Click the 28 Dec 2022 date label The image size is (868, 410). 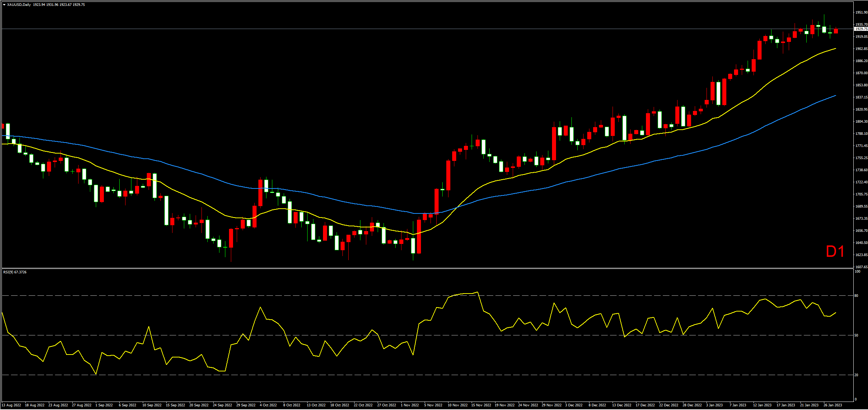(x=692, y=405)
